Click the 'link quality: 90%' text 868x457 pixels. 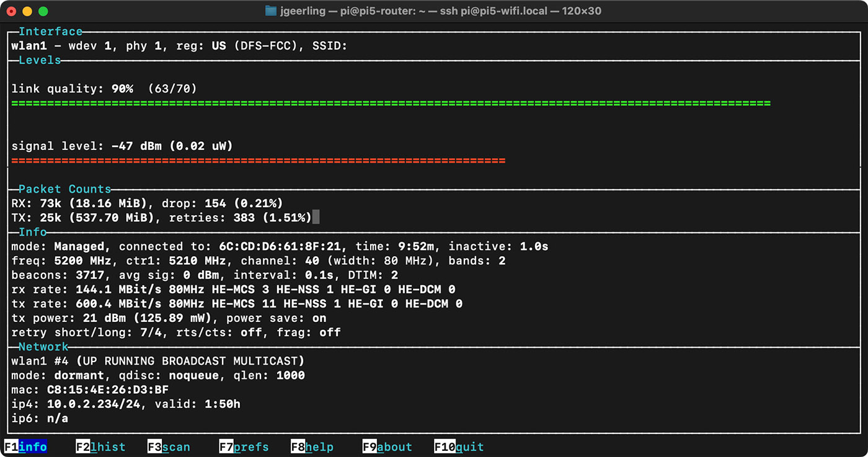coord(72,89)
